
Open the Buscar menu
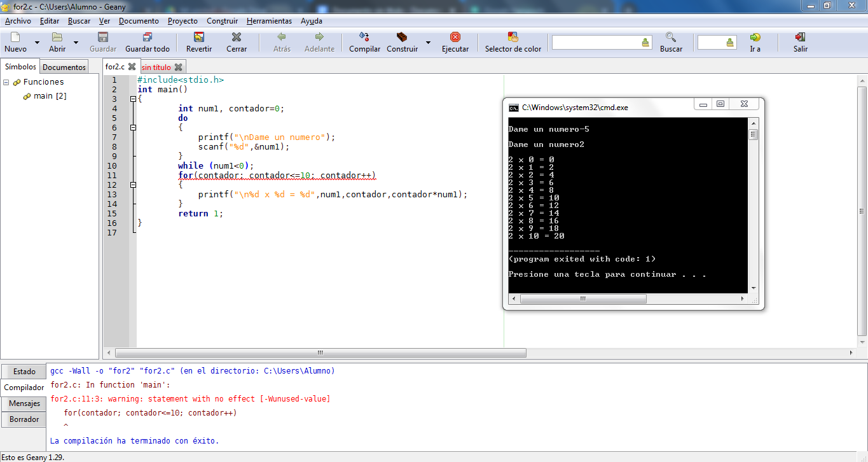click(x=79, y=21)
